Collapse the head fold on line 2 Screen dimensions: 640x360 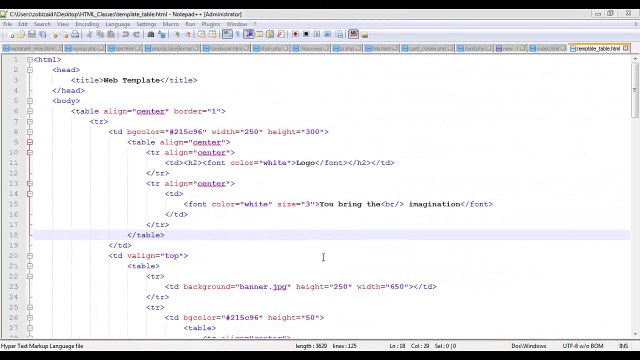pos(30,70)
